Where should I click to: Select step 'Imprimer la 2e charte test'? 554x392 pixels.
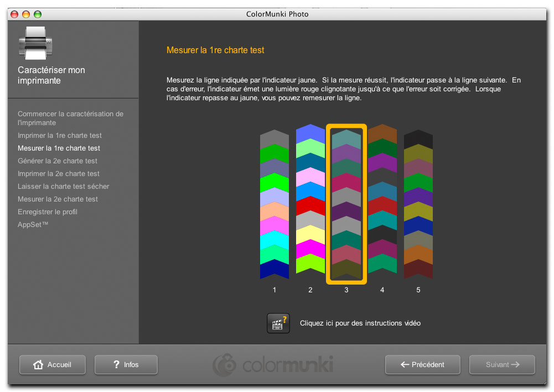59,173
